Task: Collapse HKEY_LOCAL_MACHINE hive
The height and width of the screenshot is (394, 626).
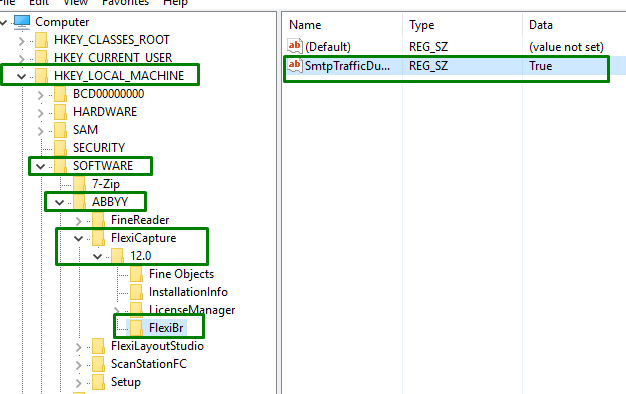Action: (x=22, y=76)
